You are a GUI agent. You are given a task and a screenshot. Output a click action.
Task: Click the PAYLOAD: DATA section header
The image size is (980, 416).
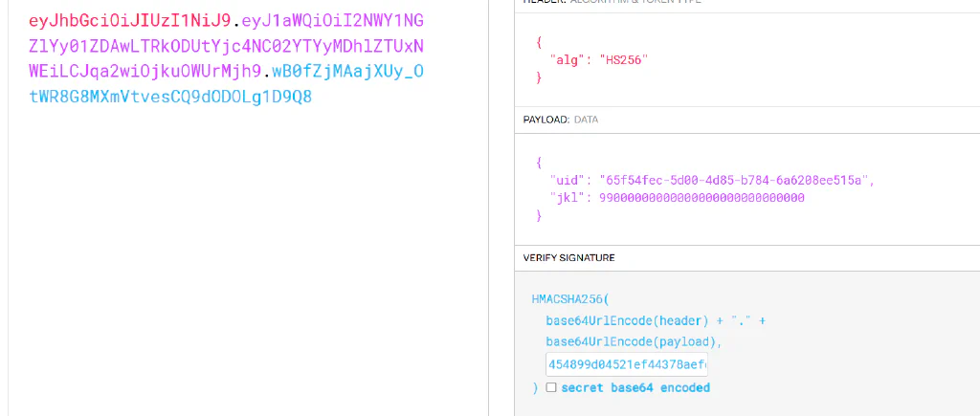(x=561, y=120)
